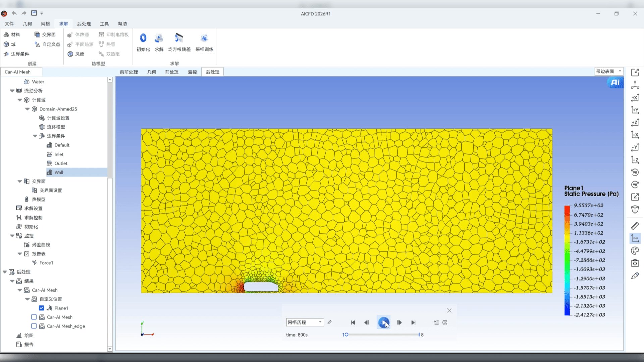Screen dimensions: 644x362
Task: Click the edit pencil beside 网格历程
Action: click(x=330, y=322)
